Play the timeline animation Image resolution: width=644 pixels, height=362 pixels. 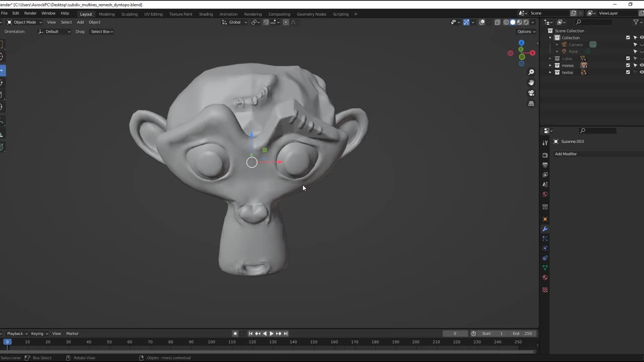pyautogui.click(x=272, y=334)
